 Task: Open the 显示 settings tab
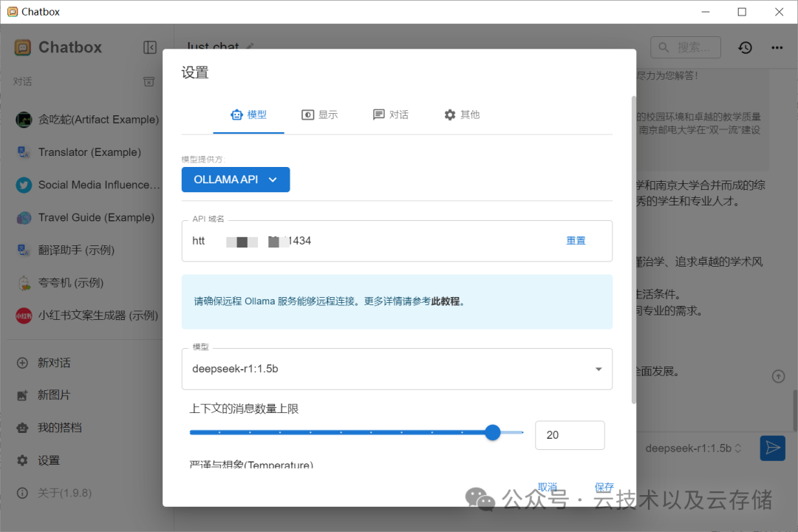click(x=320, y=115)
